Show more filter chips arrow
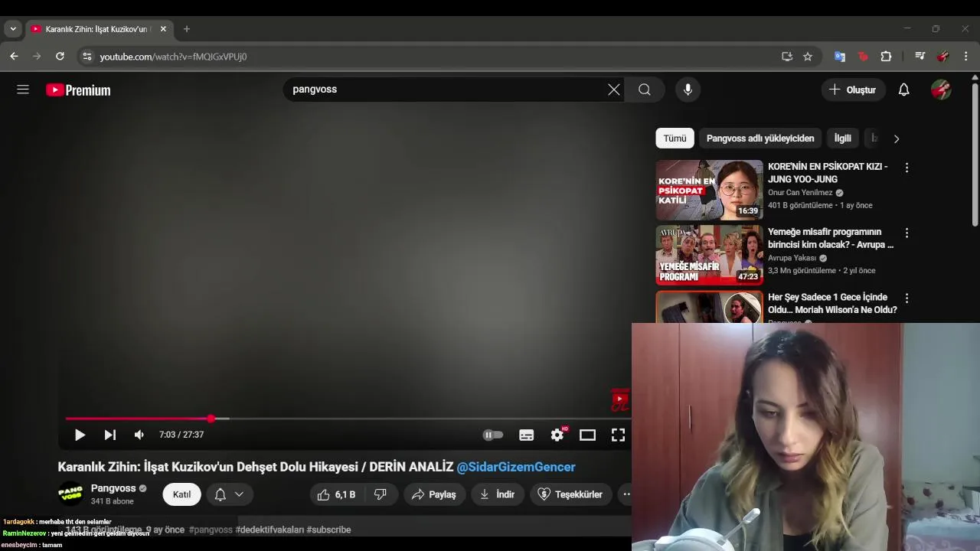 [x=897, y=139]
